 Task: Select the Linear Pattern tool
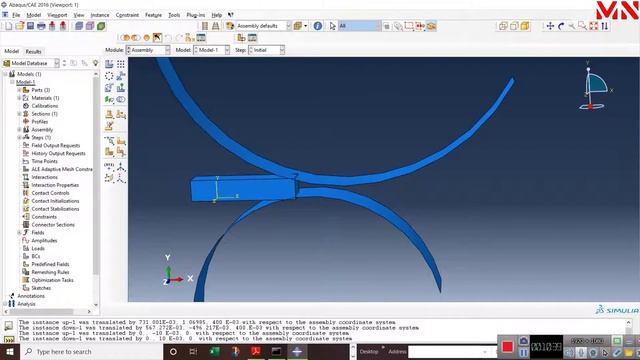pyautogui.click(x=121, y=64)
